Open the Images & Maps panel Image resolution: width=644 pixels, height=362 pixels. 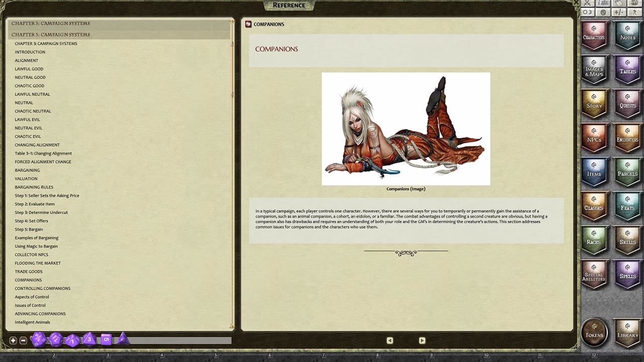tap(595, 69)
